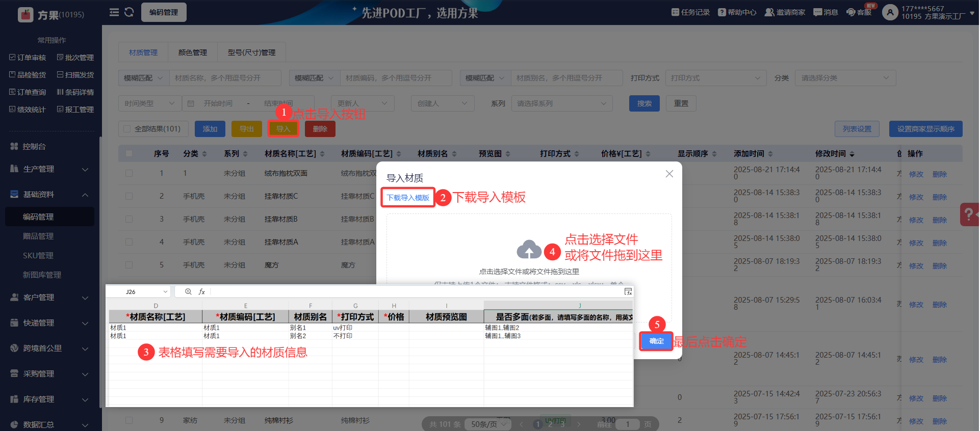980x431 pixels.
Task: Open 消息 messages
Action: click(x=826, y=12)
